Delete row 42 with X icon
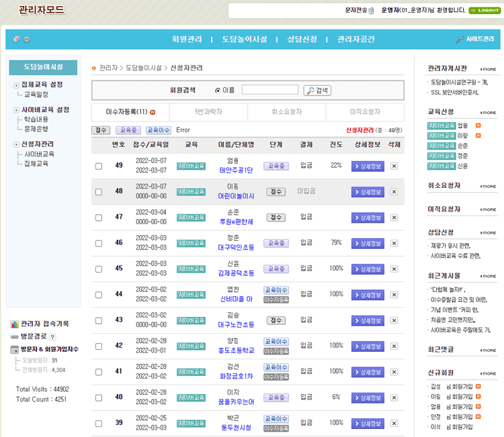 point(394,346)
